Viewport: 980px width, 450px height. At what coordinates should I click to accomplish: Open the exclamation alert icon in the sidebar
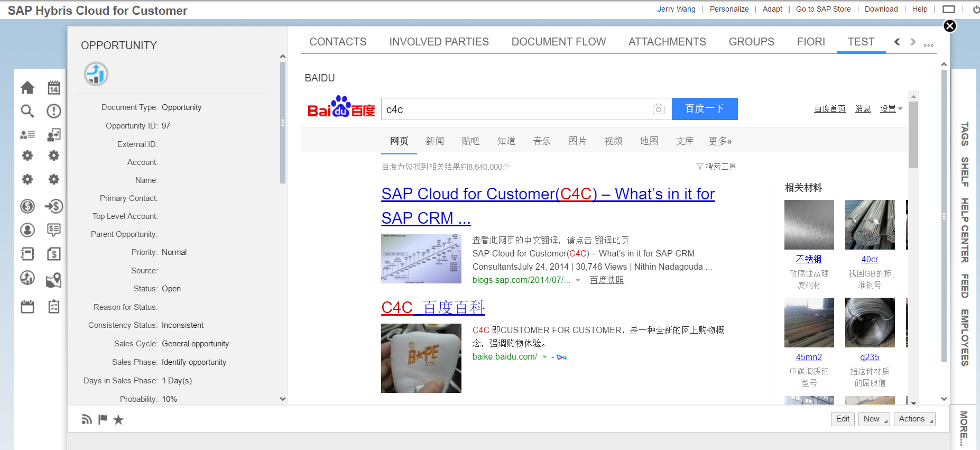coord(54,111)
